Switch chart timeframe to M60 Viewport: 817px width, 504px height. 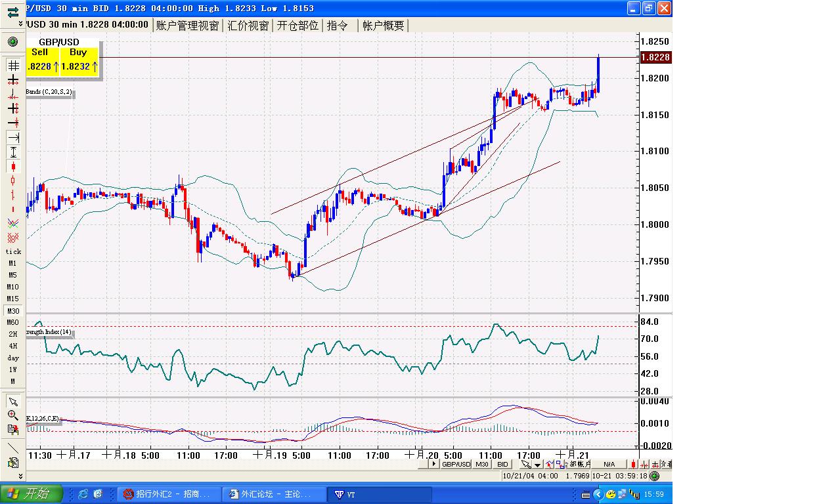12,322
